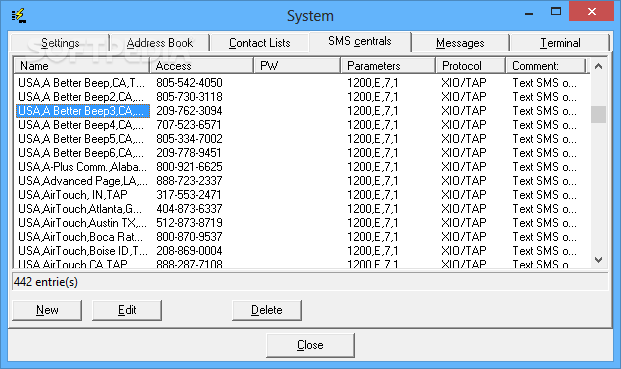Screen dimensions: 621x369
Task: Click access number 800-921-6625
Action: [x=189, y=167]
